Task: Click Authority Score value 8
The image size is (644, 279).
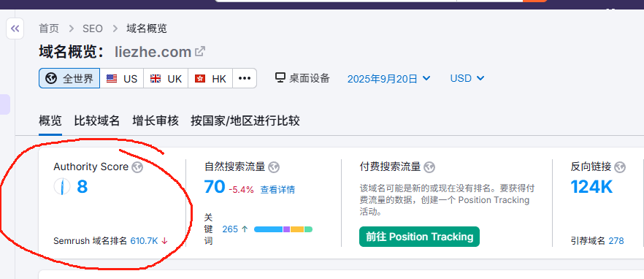Action: pos(82,186)
